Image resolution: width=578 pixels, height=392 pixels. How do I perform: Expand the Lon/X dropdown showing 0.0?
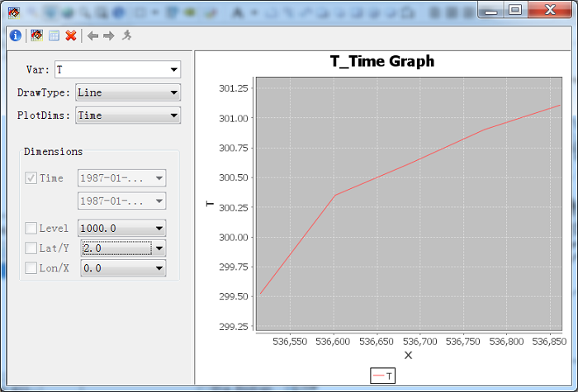123,268
